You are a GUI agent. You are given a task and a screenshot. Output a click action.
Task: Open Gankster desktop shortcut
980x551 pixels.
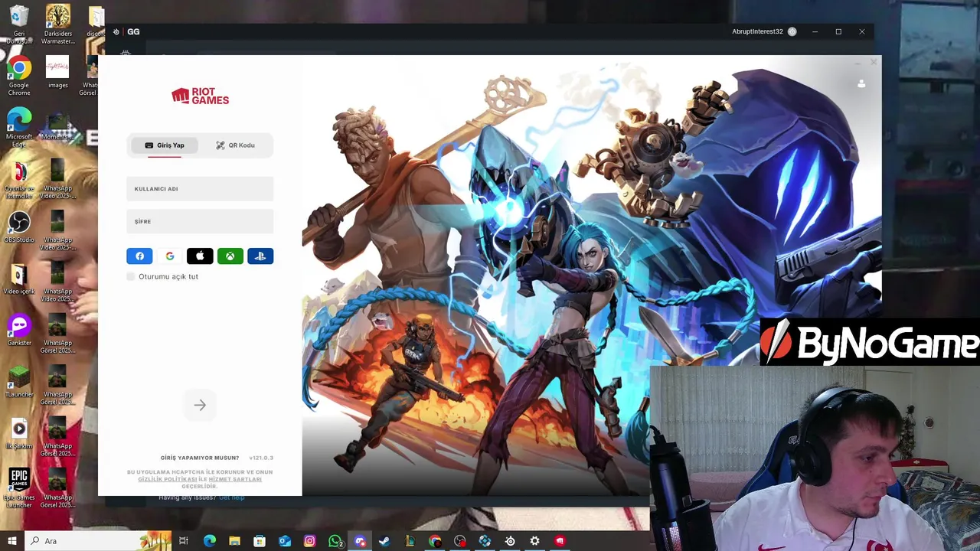point(19,331)
